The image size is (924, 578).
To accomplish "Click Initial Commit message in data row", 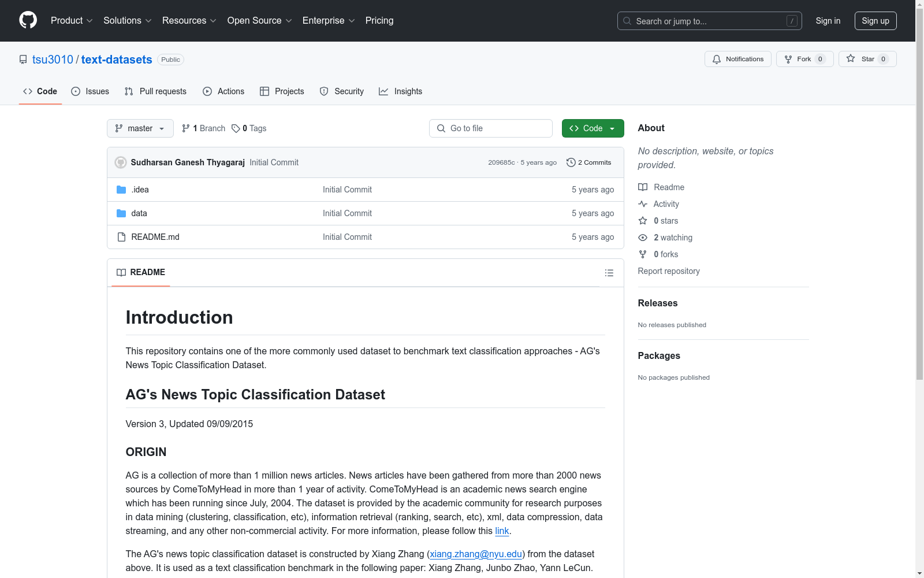I will click(x=347, y=213).
